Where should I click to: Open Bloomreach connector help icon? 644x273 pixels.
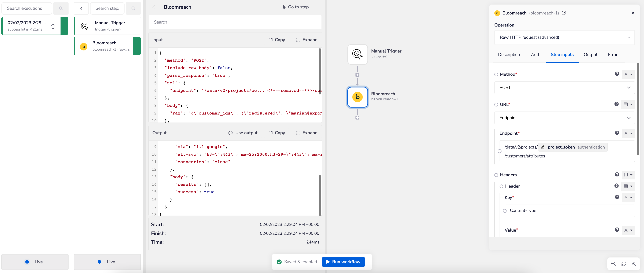pyautogui.click(x=564, y=13)
